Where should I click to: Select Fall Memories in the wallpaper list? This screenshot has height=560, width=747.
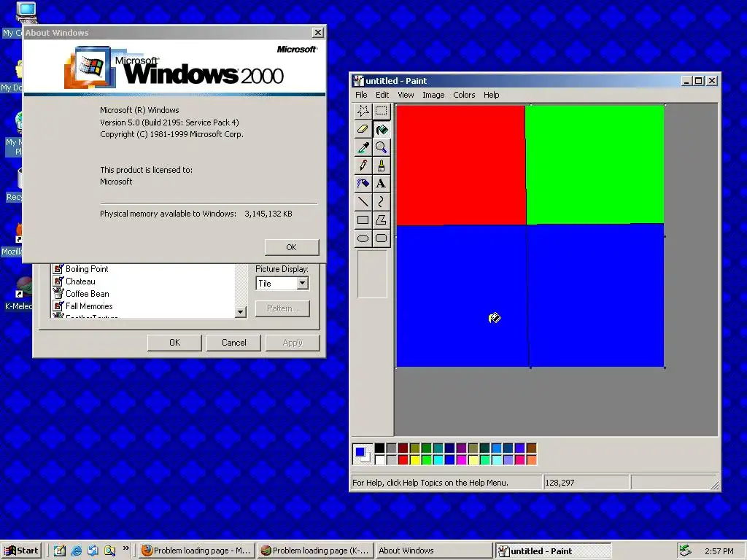(83, 306)
